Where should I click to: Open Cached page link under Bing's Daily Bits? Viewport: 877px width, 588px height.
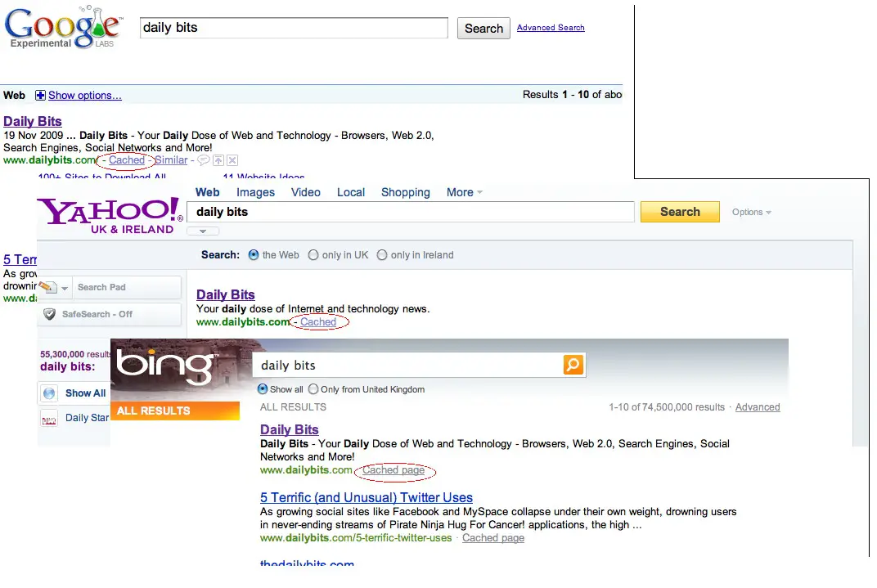coord(394,470)
